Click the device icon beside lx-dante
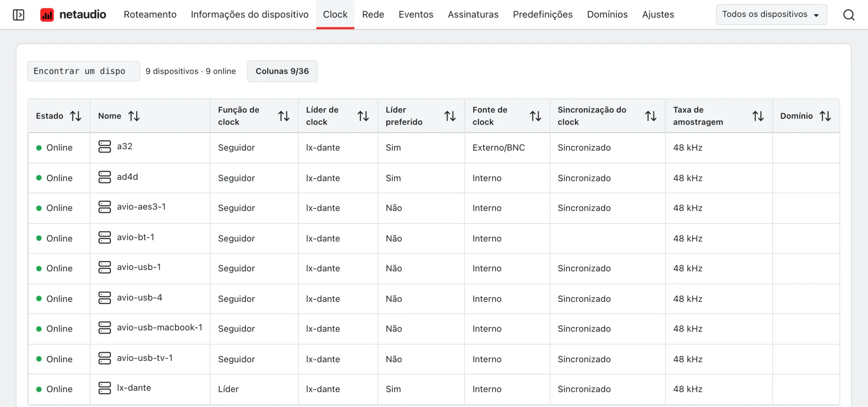Image resolution: width=868 pixels, height=407 pixels. (x=105, y=388)
